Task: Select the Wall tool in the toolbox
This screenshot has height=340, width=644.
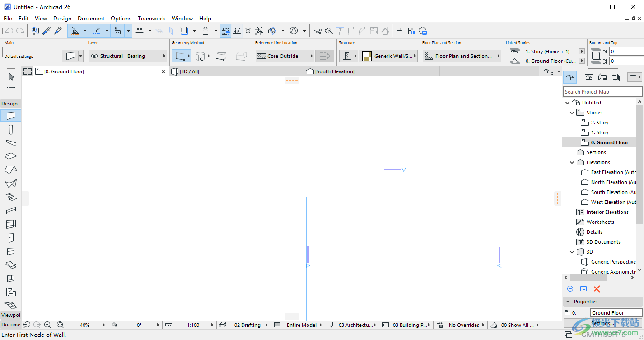Action: (x=11, y=115)
